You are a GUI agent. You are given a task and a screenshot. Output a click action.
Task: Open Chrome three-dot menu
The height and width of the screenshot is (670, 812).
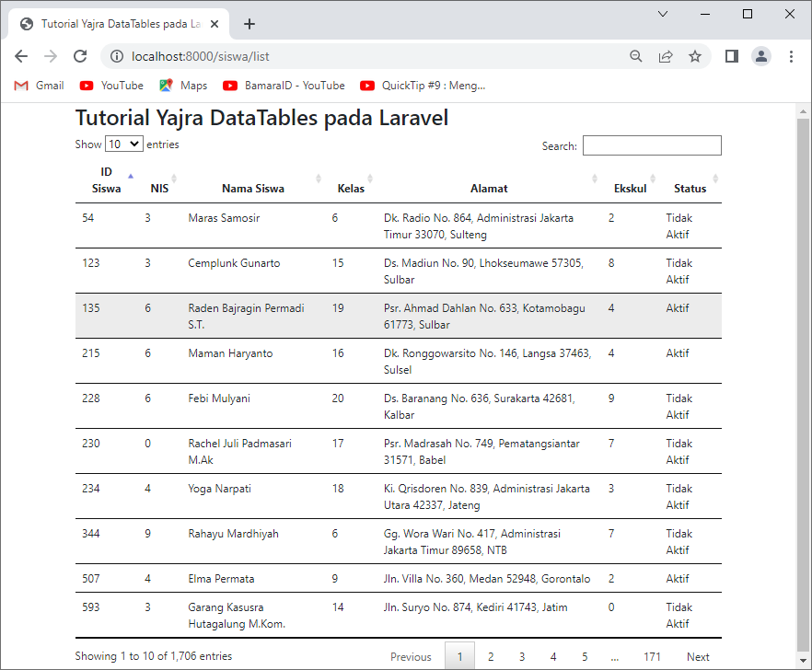pos(791,56)
